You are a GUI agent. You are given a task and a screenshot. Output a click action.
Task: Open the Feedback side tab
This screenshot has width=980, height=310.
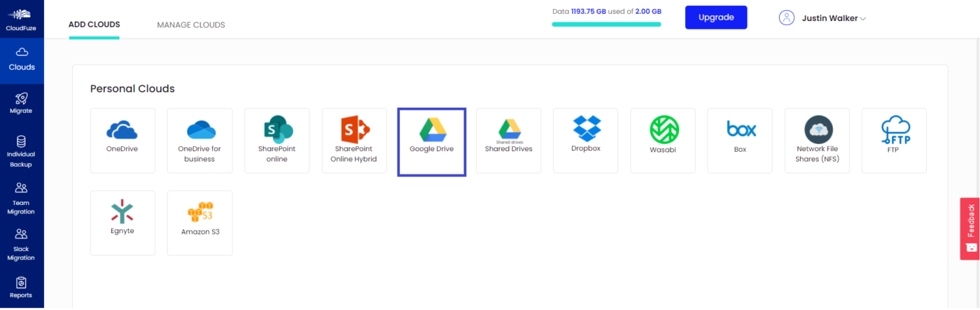[970, 228]
